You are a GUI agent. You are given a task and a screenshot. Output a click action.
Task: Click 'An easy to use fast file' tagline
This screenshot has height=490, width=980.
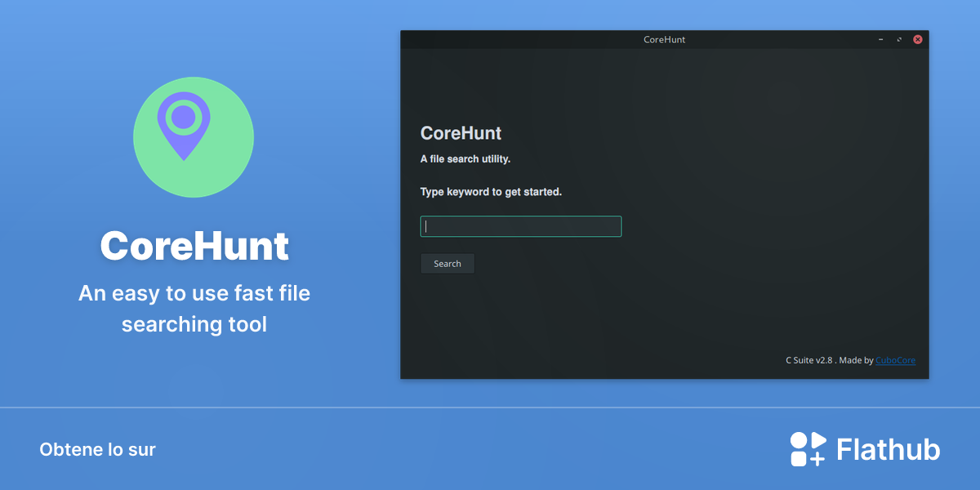(194, 293)
